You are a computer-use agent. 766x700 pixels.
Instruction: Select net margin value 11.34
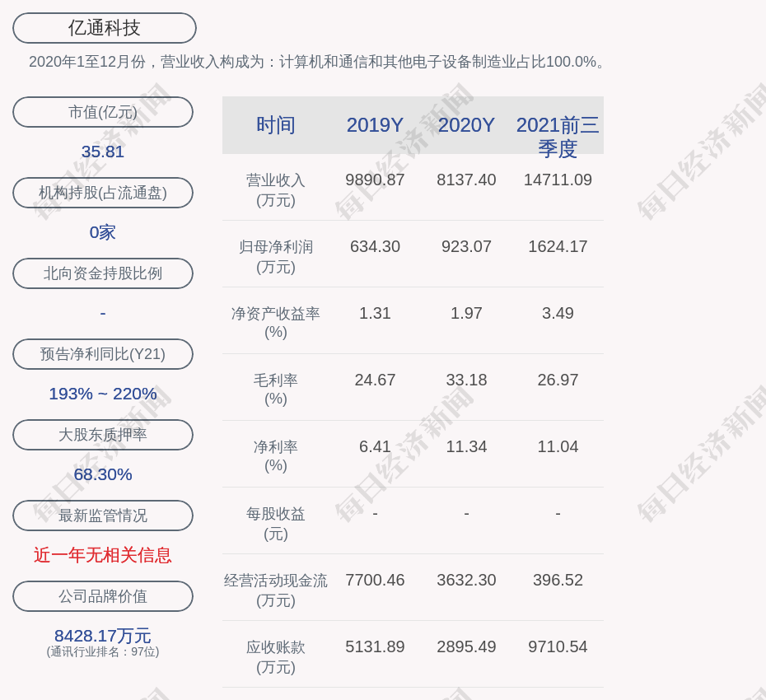coord(466,446)
